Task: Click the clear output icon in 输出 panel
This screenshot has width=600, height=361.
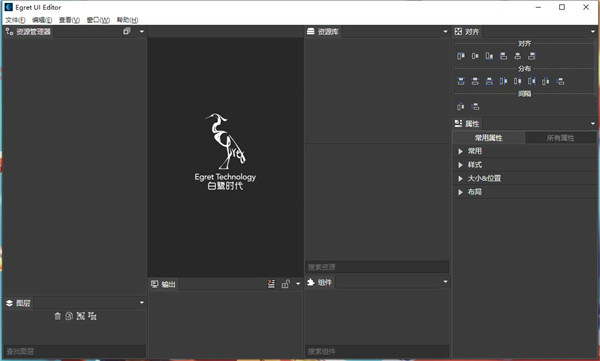Action: click(x=271, y=284)
